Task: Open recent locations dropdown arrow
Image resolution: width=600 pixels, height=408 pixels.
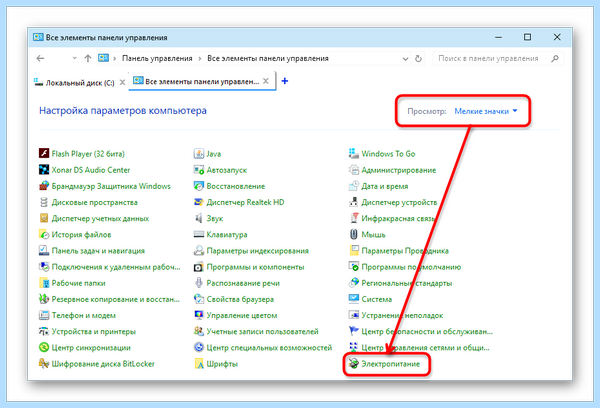Action: (x=75, y=58)
